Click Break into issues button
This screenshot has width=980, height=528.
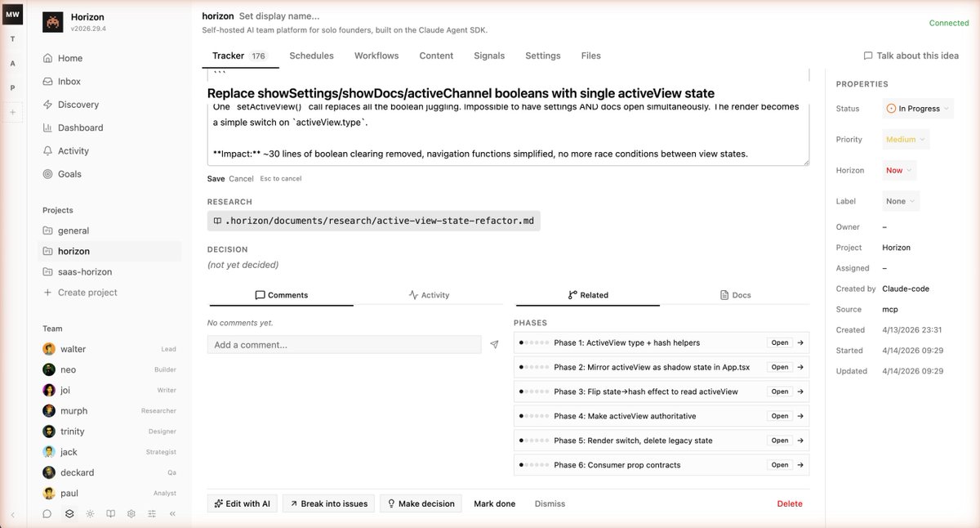(x=328, y=503)
